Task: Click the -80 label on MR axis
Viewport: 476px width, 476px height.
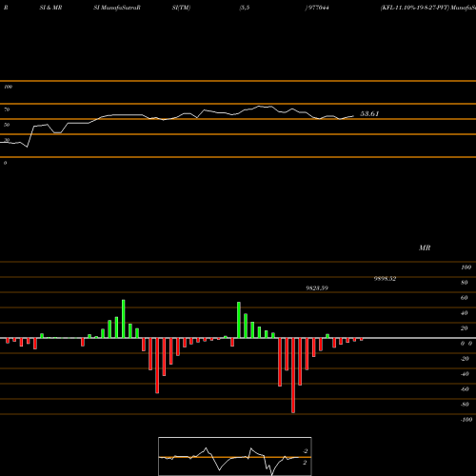Action: click(x=465, y=405)
